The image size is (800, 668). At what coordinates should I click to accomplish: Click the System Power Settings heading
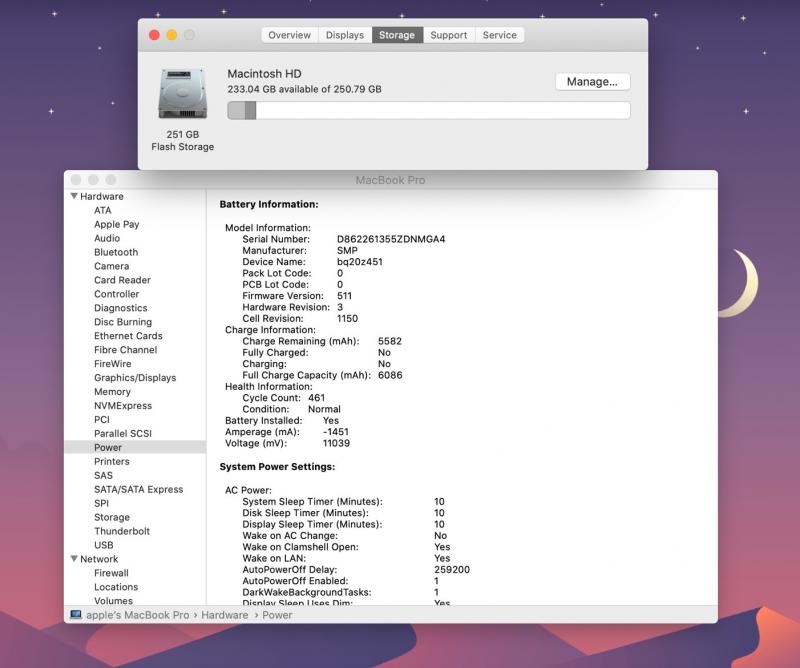click(277, 466)
